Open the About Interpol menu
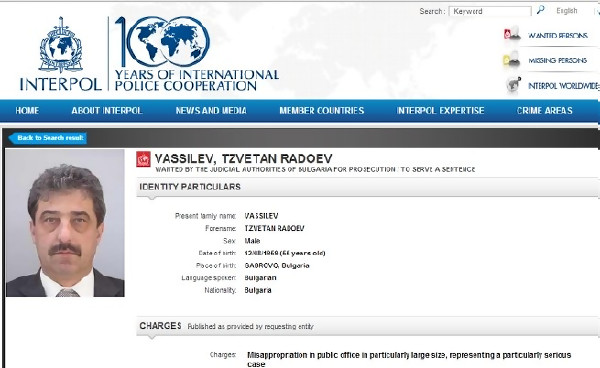The height and width of the screenshot is (368, 600). [107, 111]
